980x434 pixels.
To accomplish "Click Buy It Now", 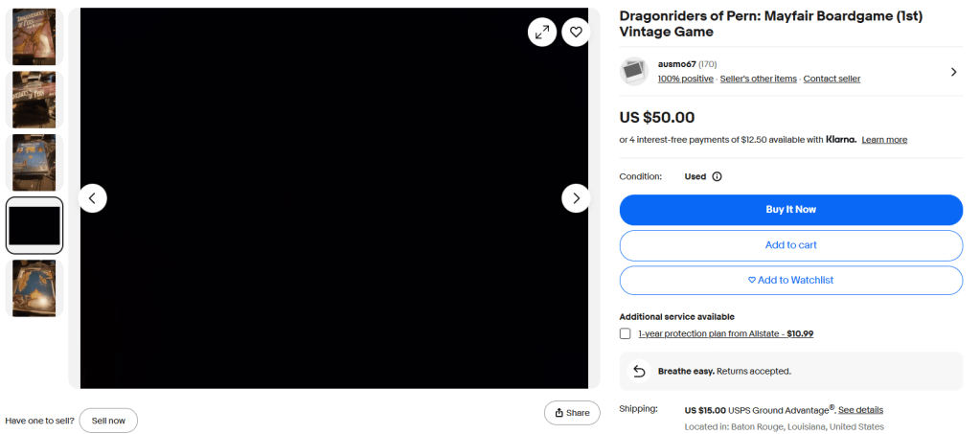I will [790, 210].
